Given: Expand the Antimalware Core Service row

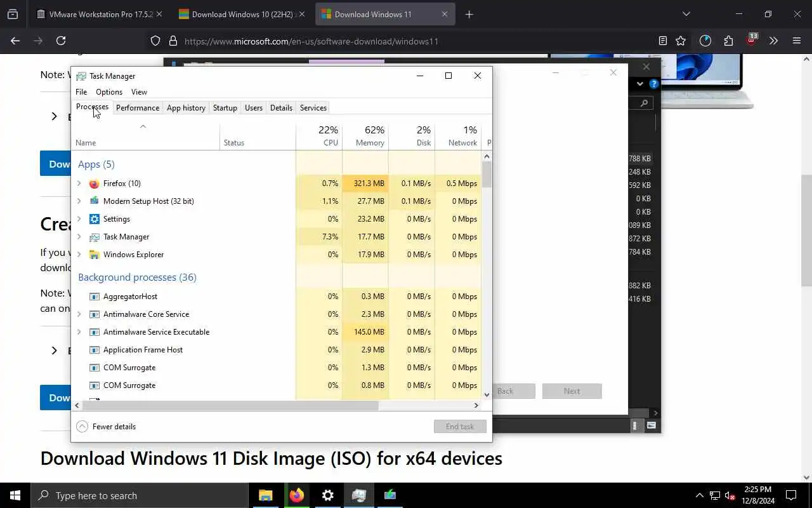Looking at the screenshot, I should click(79, 314).
